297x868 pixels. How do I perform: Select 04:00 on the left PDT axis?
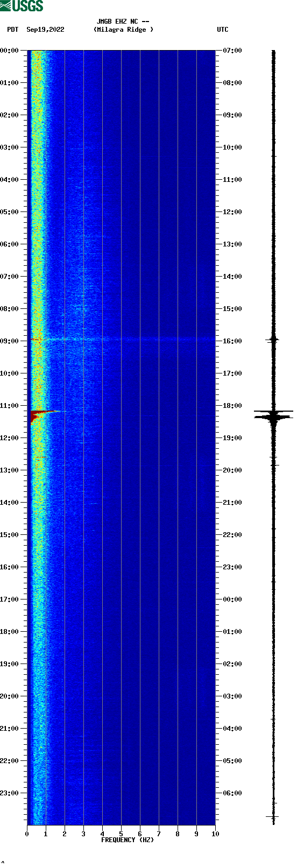pos(9,180)
